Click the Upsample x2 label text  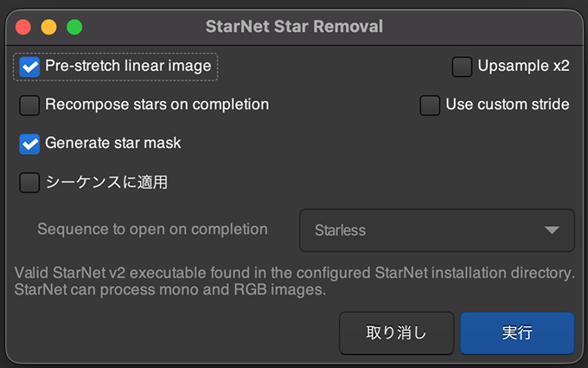[523, 67]
